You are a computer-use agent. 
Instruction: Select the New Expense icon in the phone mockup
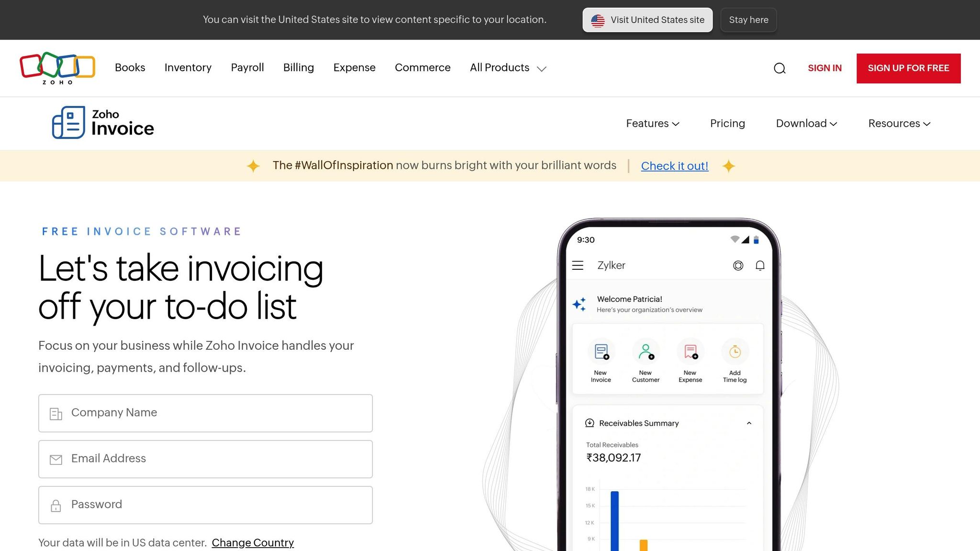(690, 352)
